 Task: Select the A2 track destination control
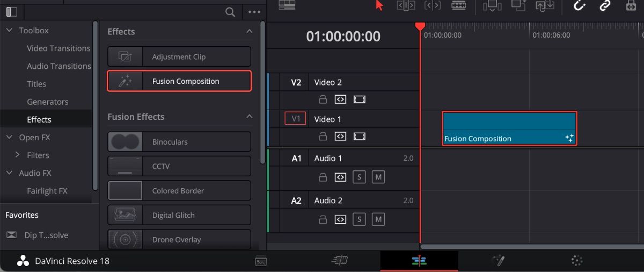pyautogui.click(x=296, y=201)
